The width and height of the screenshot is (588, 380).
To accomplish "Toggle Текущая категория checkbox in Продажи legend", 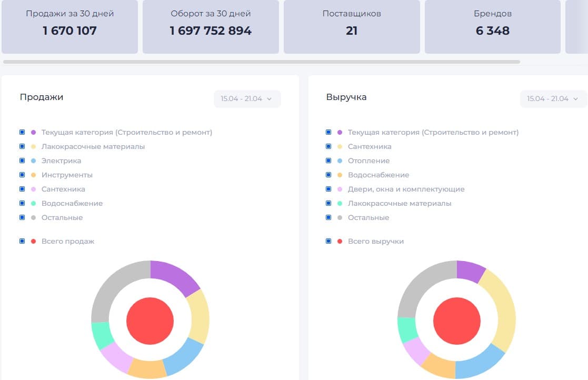I will click(x=22, y=132).
